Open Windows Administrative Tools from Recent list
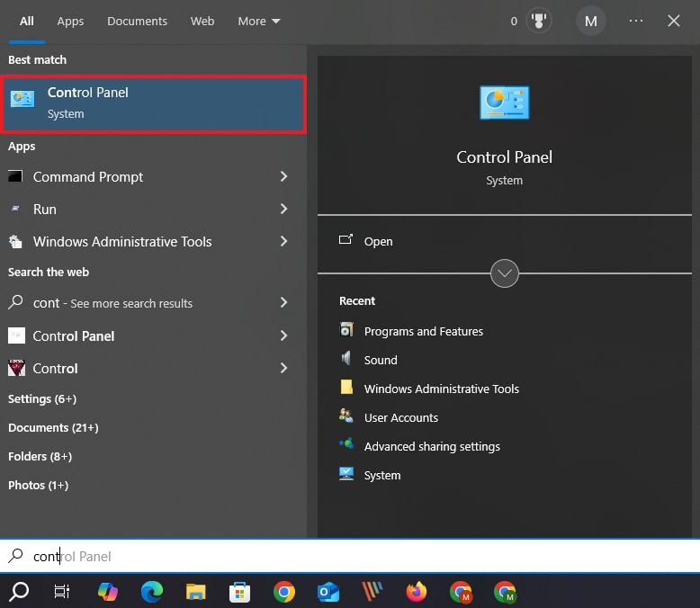Screen dimensions: 700x608 click(x=429, y=389)
